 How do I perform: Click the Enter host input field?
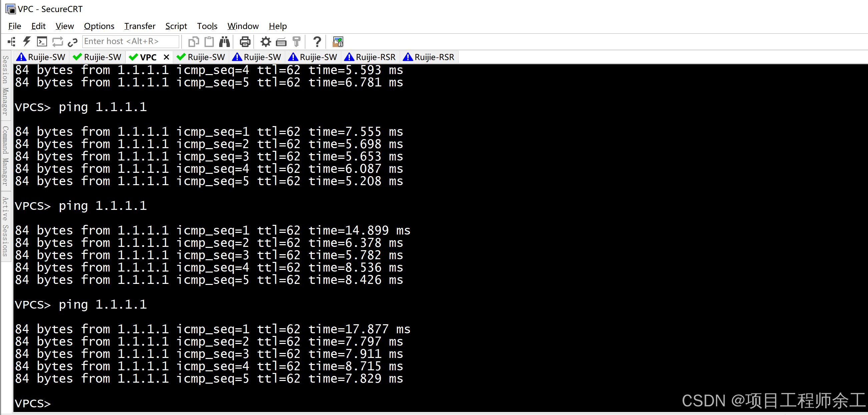131,41
